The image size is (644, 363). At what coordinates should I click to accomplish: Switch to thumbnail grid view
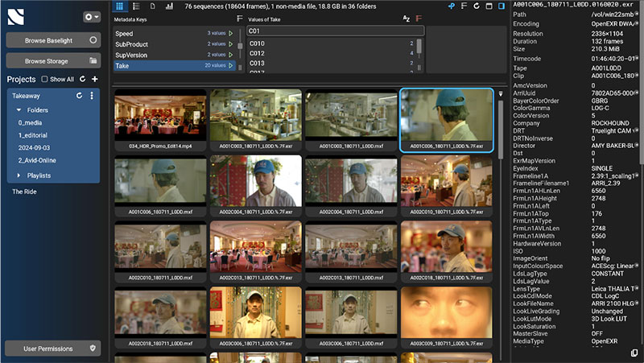pos(118,6)
